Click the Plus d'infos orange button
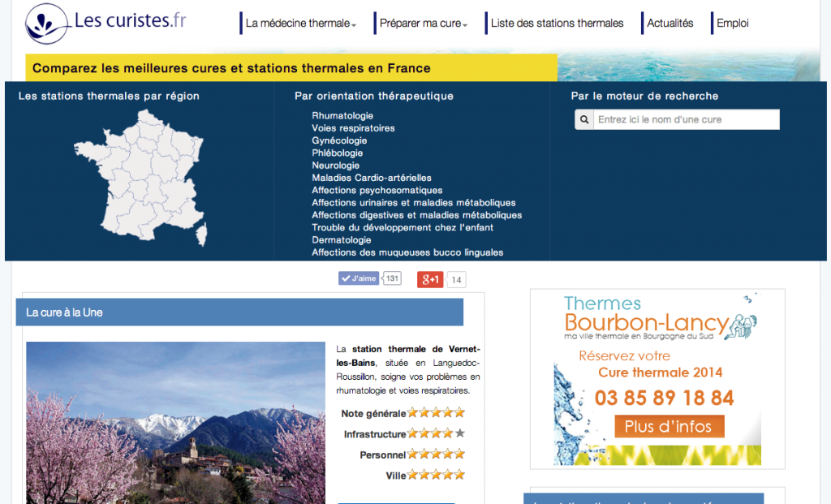The image size is (831, 504). coord(669,426)
